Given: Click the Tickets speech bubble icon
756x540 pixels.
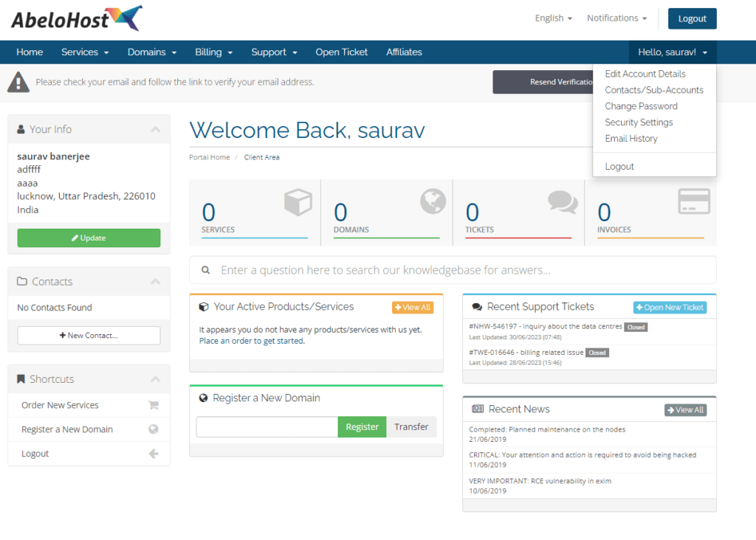Looking at the screenshot, I should pyautogui.click(x=563, y=201).
